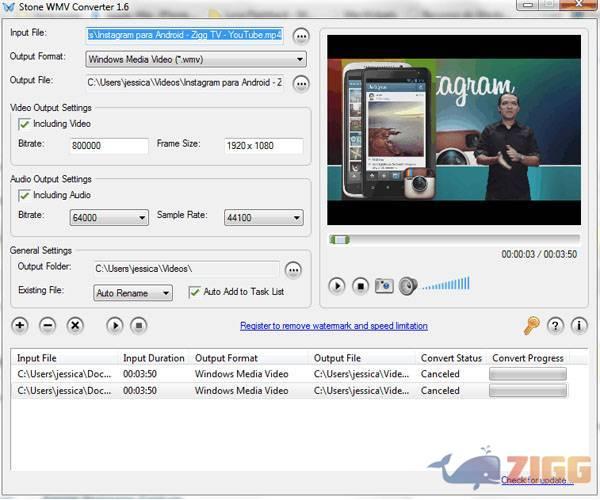This screenshot has width=600, height=500.
Task: Click the first row's Windows Media Video cell
Action: [241, 374]
